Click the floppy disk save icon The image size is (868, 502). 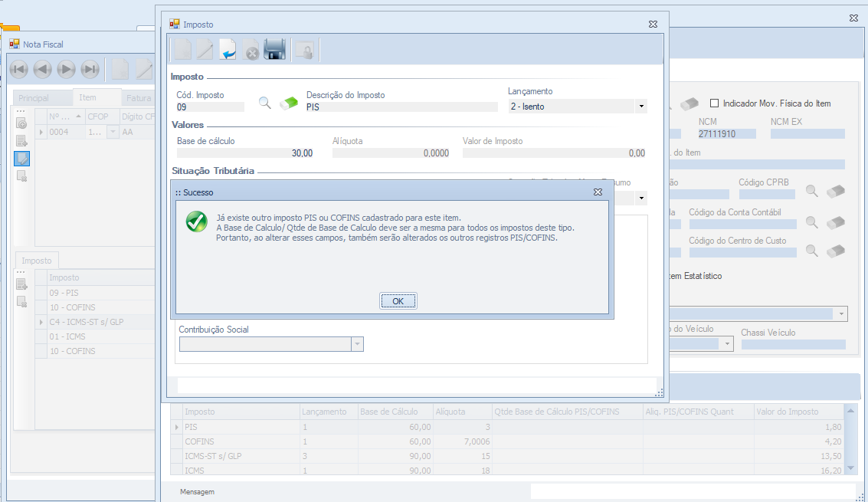tap(274, 51)
